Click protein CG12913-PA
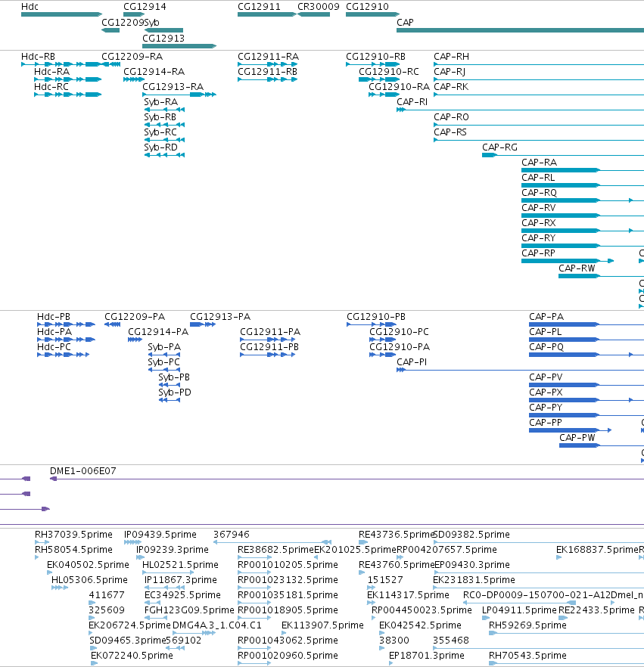644x667 pixels. (203, 324)
